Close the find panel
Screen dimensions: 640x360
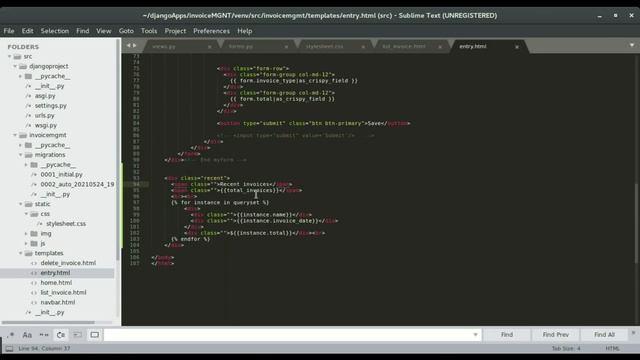tap(633, 333)
